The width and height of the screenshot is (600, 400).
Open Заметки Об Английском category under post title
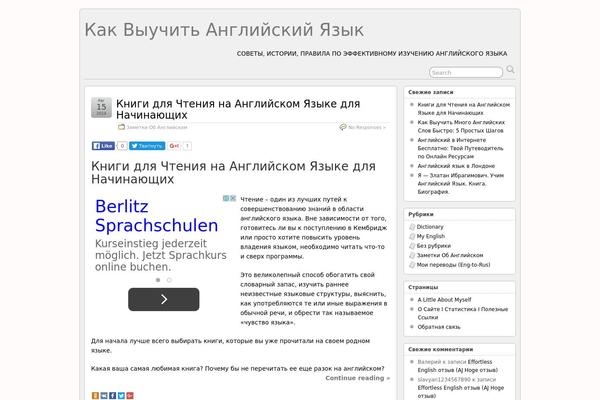(x=157, y=127)
